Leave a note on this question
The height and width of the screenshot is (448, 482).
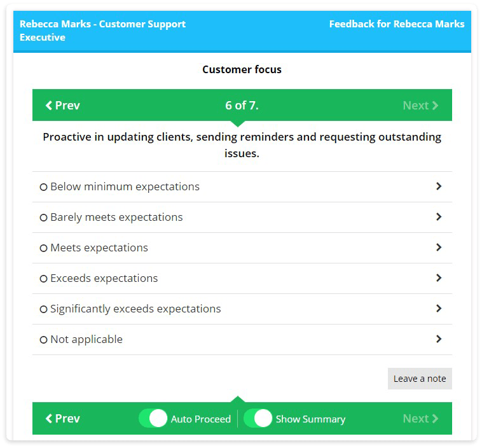pyautogui.click(x=420, y=379)
